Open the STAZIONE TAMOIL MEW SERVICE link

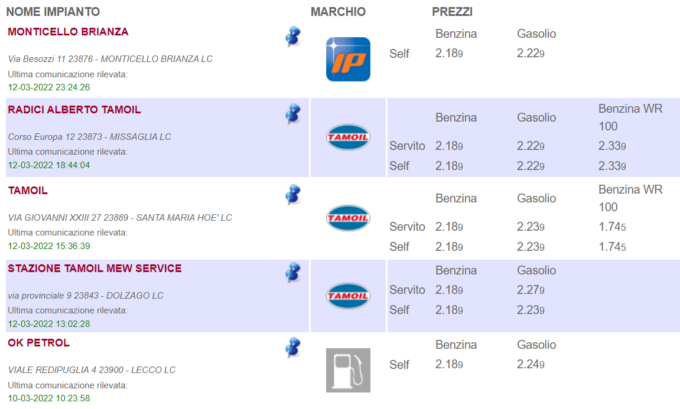pos(94,268)
